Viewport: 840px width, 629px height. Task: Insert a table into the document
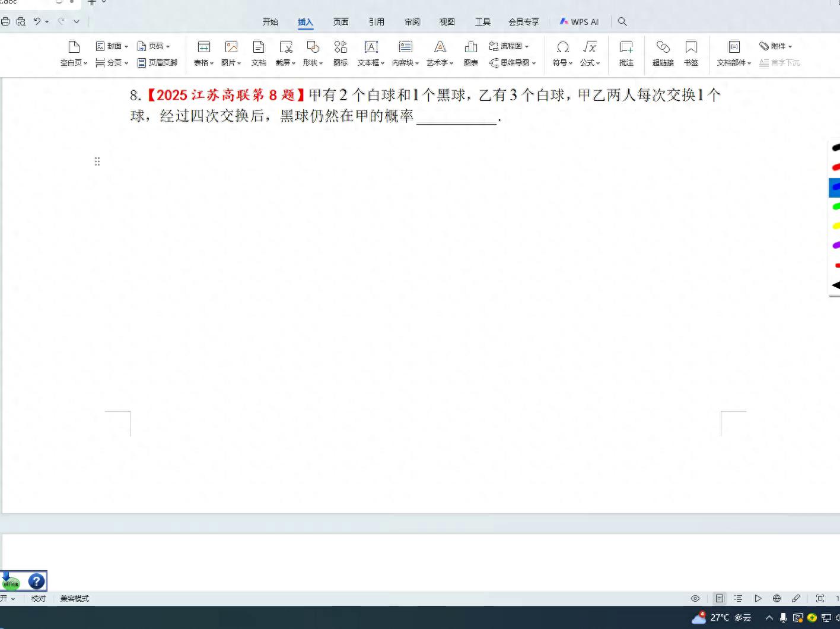[x=203, y=53]
